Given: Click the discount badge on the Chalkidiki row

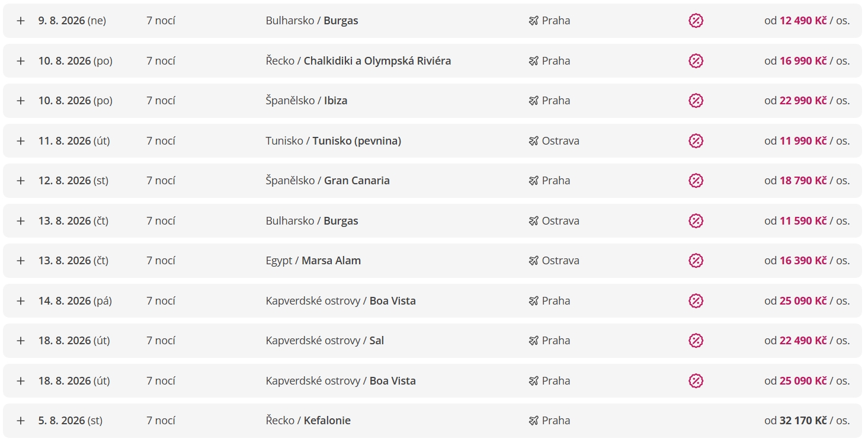Looking at the screenshot, I should pos(696,61).
